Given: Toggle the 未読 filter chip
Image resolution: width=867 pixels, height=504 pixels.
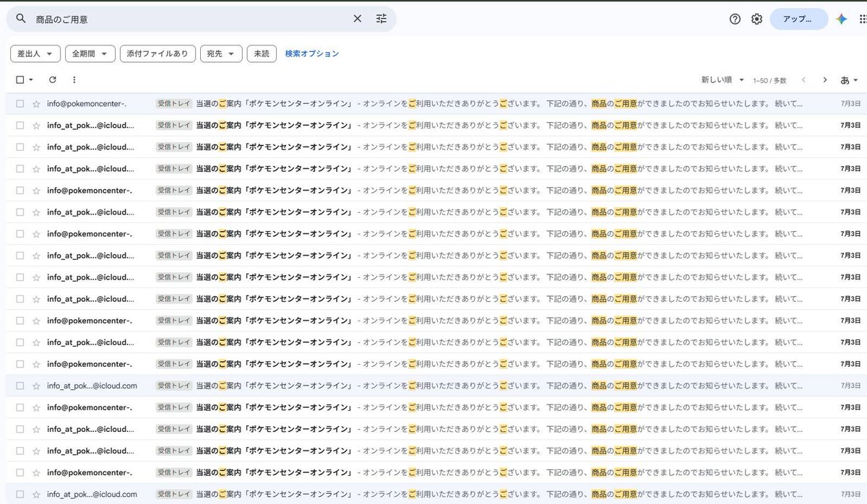Looking at the screenshot, I should [x=262, y=53].
